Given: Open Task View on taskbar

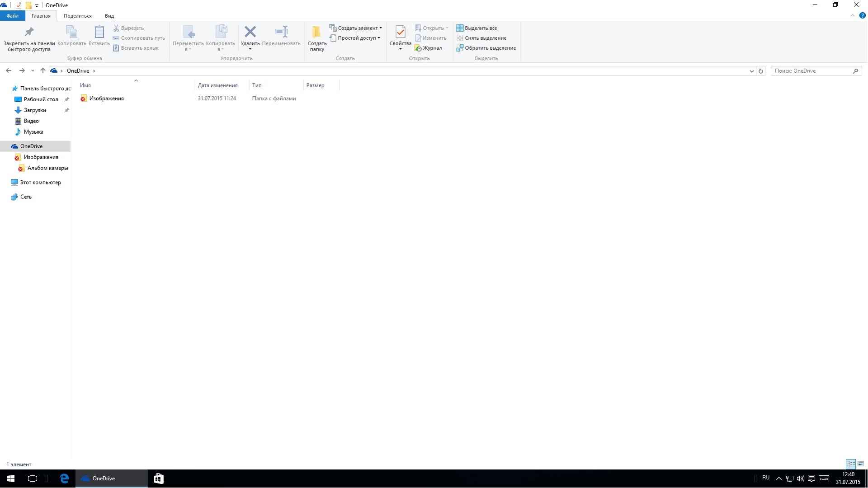Looking at the screenshot, I should pyautogui.click(x=33, y=479).
